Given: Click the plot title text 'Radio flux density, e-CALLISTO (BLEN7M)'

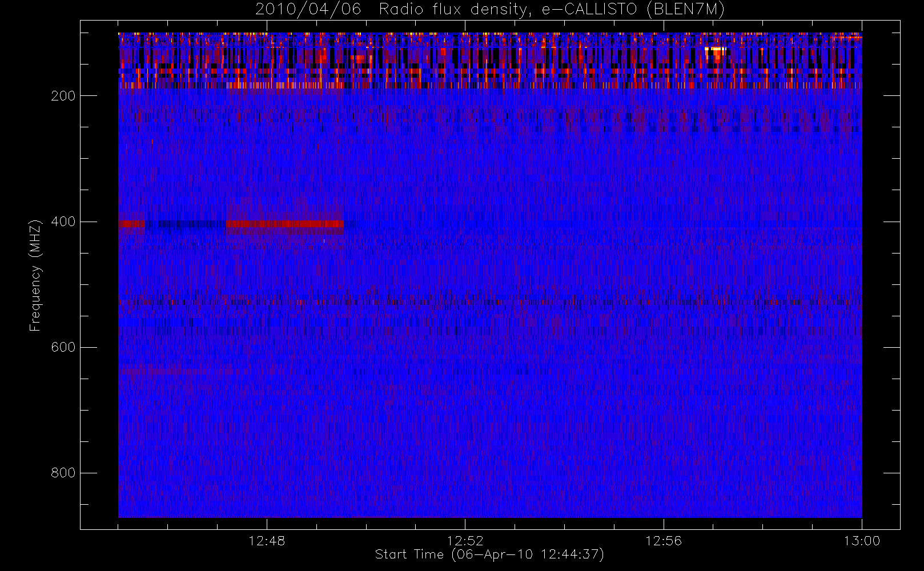Looking at the screenshot, I should (552, 10).
